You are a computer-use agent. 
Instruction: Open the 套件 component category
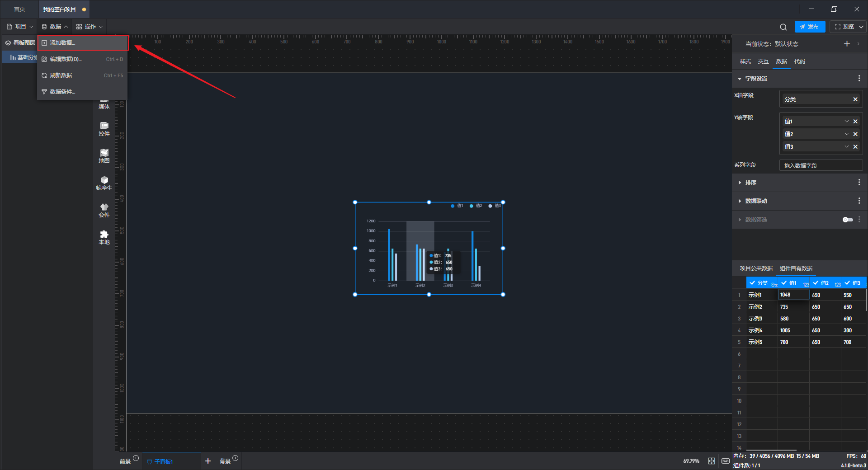click(x=104, y=210)
